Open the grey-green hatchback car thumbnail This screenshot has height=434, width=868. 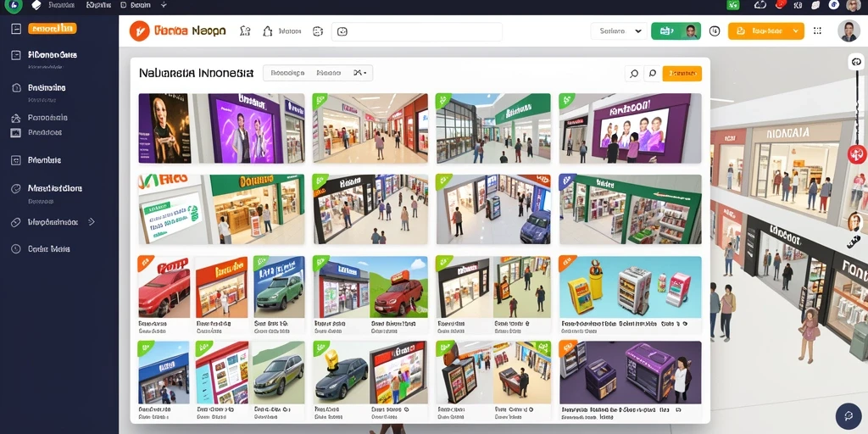coord(279,373)
